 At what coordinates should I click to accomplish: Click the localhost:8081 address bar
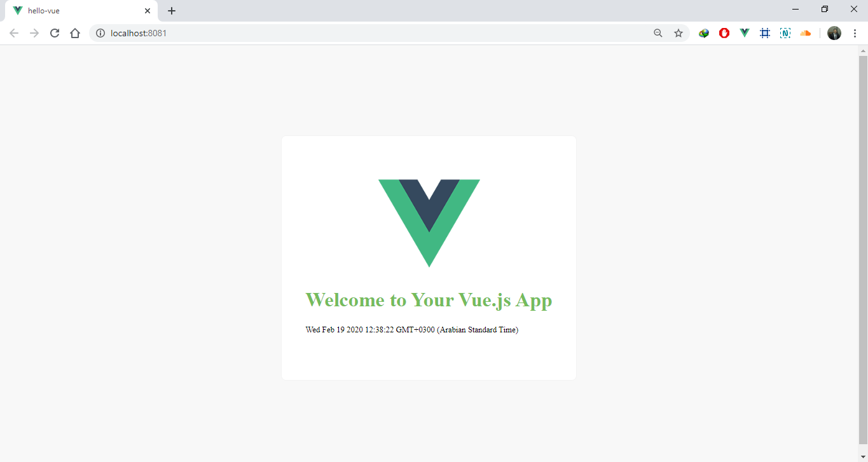375,33
